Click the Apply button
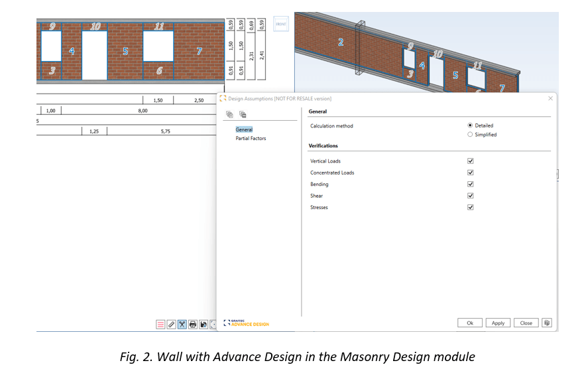Image resolution: width=588 pixels, height=377 pixels. [498, 323]
